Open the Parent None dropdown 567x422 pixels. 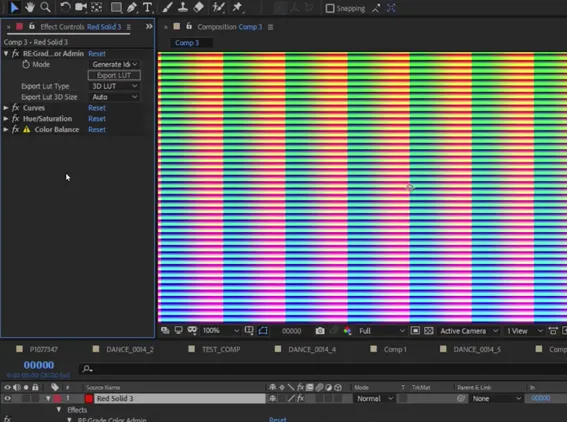pos(496,398)
